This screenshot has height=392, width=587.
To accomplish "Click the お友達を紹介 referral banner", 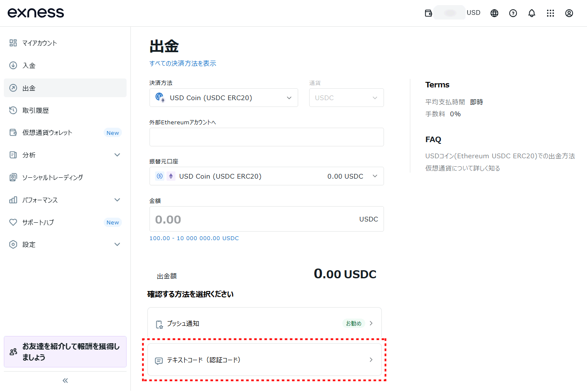I will (x=65, y=352).
